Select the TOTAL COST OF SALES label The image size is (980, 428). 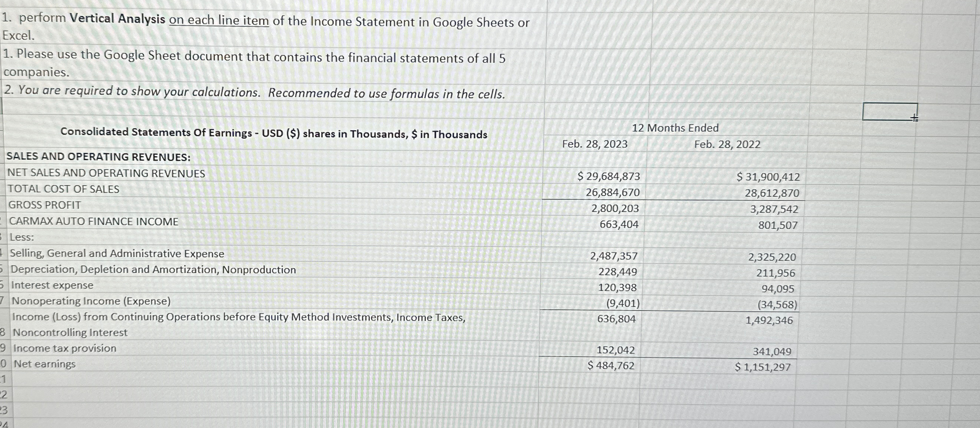64,189
